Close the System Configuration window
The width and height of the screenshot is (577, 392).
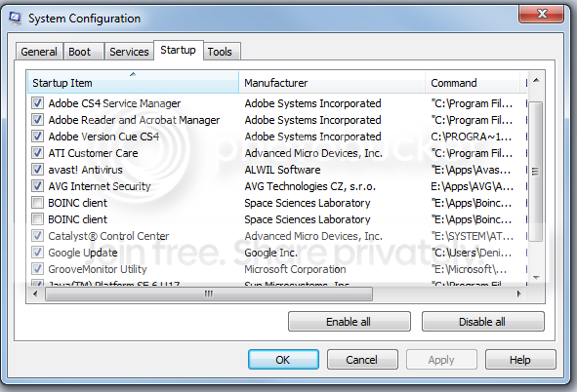541,15
